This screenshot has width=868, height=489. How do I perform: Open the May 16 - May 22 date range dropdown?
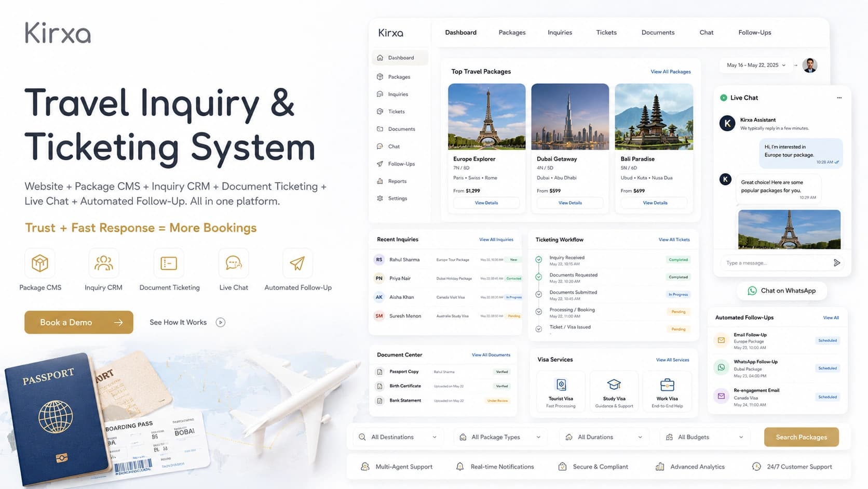(x=756, y=65)
